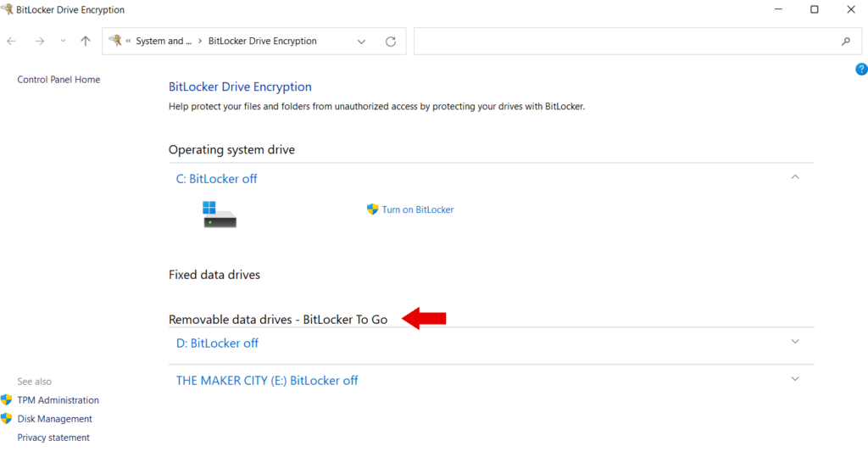Expand the D: drive section chevron
This screenshot has width=868, height=452.
(795, 342)
